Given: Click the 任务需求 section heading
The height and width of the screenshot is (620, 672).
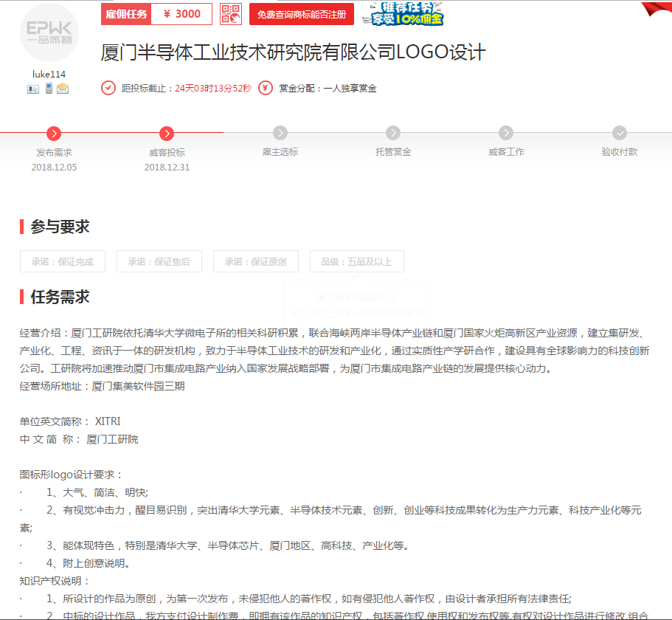Looking at the screenshot, I should pos(60,297).
